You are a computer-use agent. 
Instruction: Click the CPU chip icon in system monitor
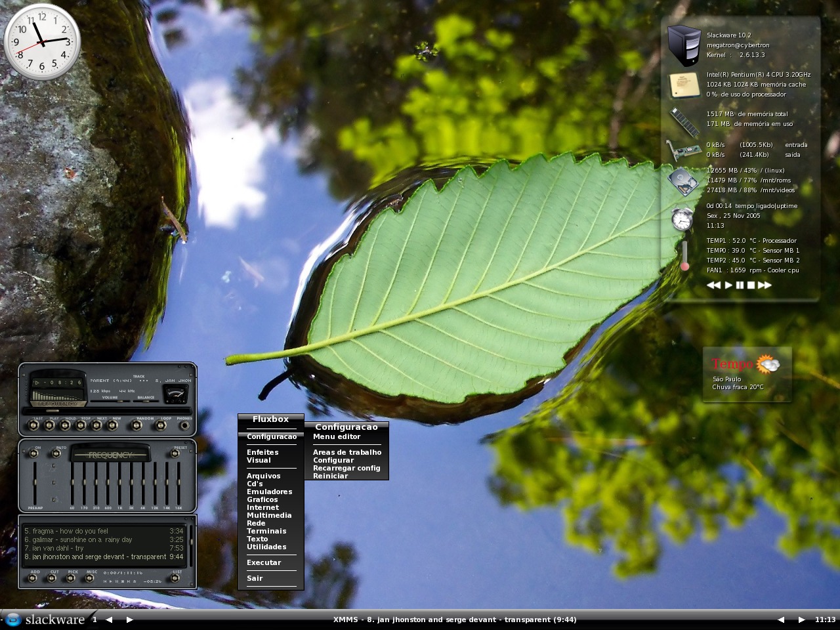(684, 85)
